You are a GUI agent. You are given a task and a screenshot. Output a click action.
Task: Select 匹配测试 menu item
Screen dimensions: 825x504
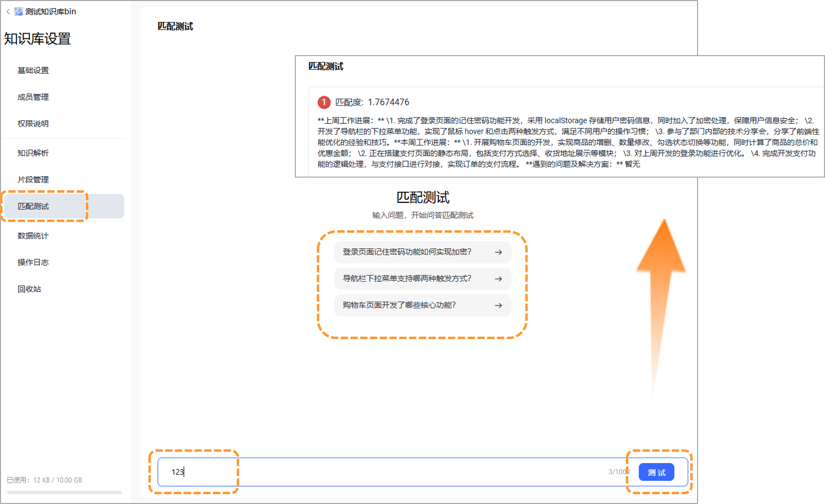tap(33, 206)
